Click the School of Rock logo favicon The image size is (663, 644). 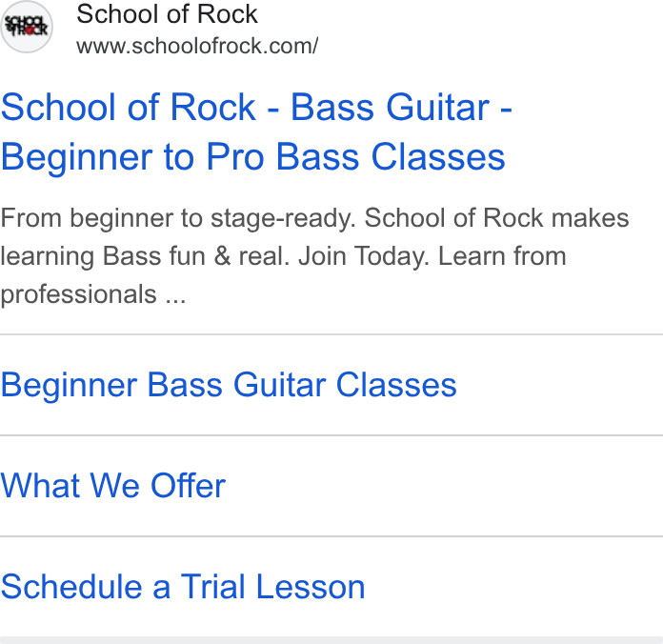(x=27, y=27)
